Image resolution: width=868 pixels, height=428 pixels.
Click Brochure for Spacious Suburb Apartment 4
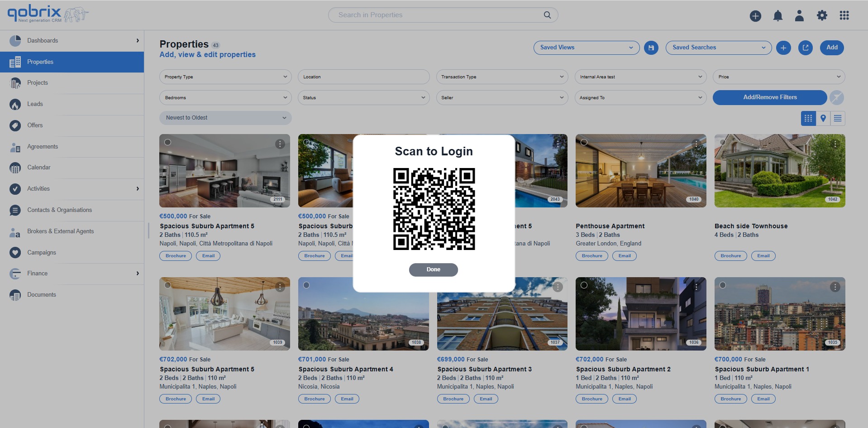tap(315, 399)
